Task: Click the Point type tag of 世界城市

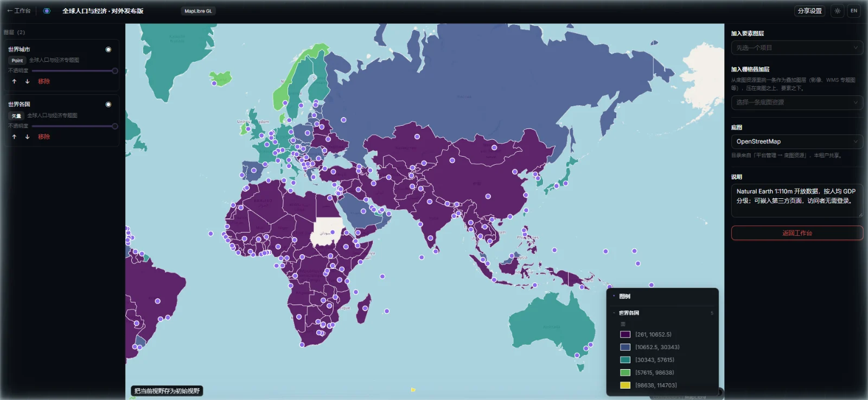Action: coord(17,61)
